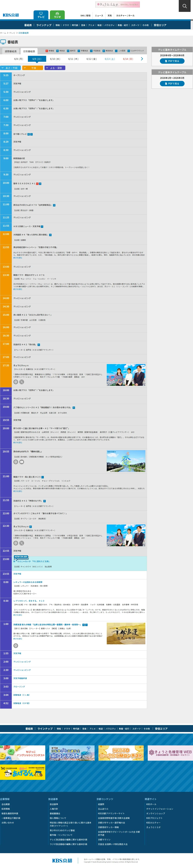Open the 自転車交通安全CMコンテスト banner
Viewport: 193px width, 868px height.
click(x=72, y=753)
